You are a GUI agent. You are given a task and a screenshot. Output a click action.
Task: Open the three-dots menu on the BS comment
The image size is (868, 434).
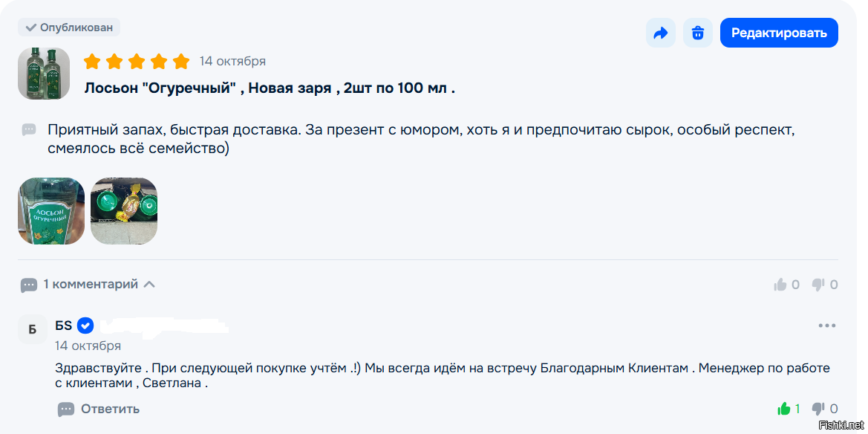[x=826, y=325]
